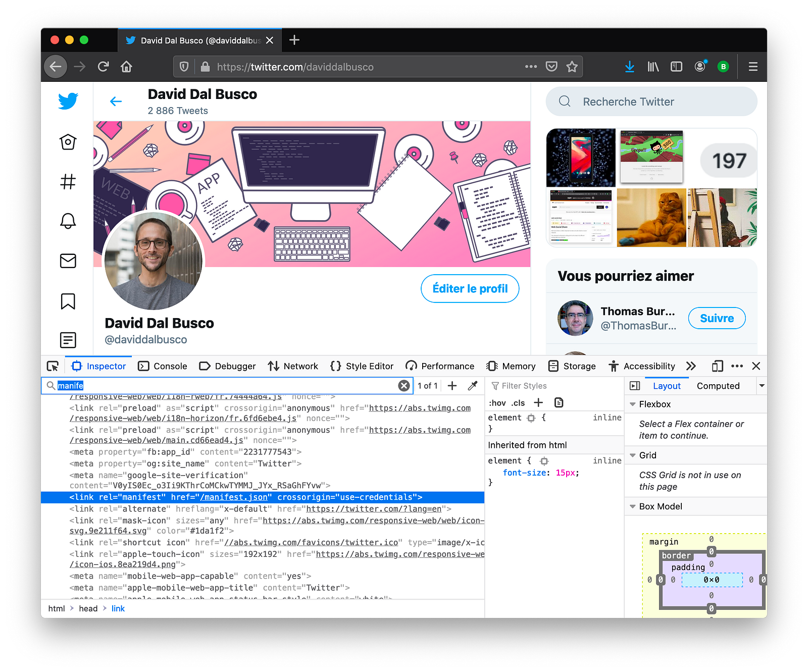Viewport: 808px width, 672px height.
Task: Switch to the Computed tab
Action: pyautogui.click(x=718, y=386)
